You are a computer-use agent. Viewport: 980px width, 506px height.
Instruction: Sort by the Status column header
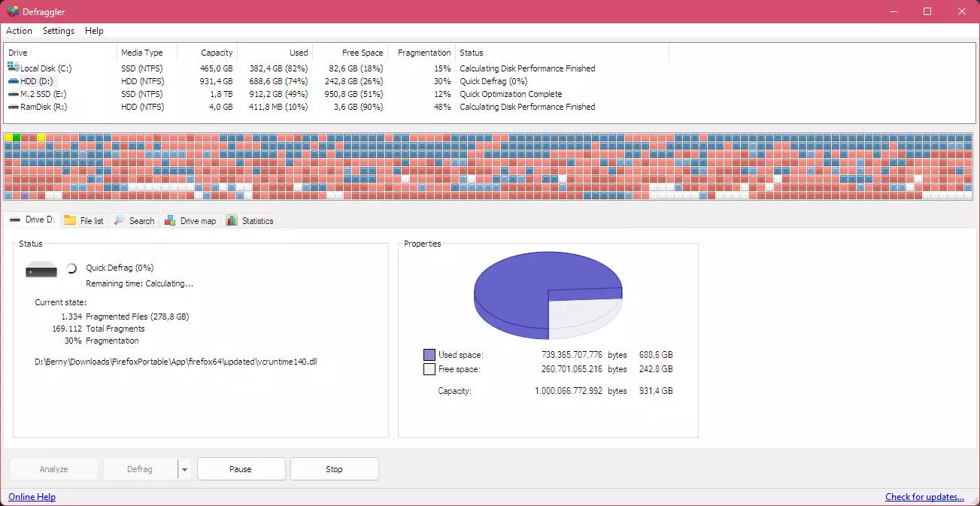click(562, 53)
